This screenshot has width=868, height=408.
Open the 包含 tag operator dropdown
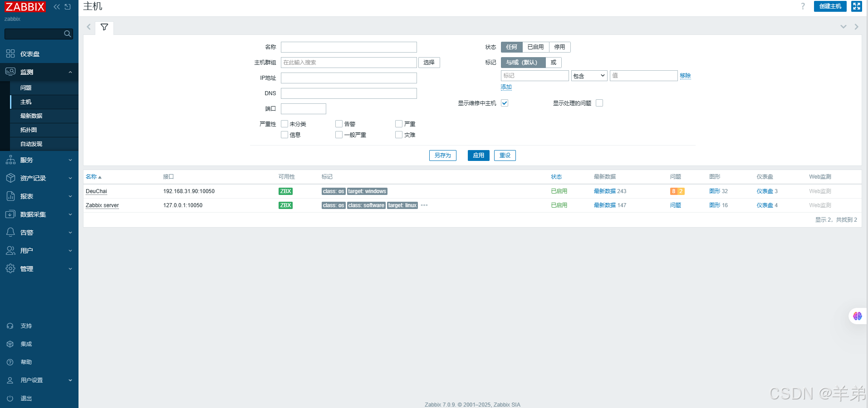click(x=589, y=75)
